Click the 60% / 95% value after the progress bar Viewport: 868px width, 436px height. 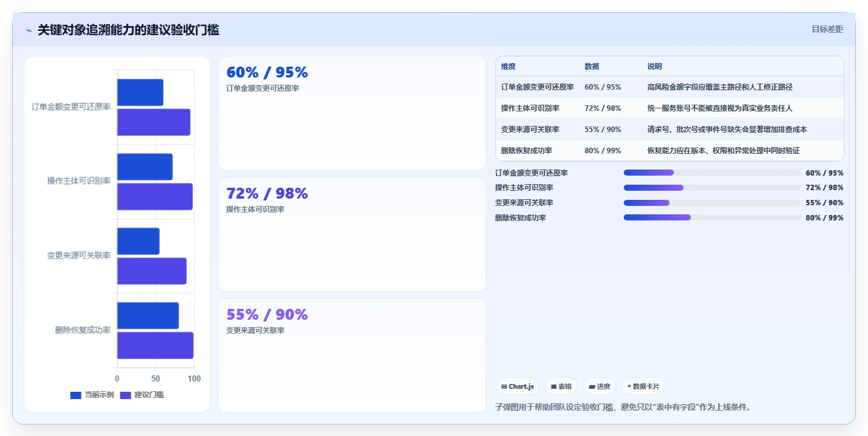click(x=824, y=173)
